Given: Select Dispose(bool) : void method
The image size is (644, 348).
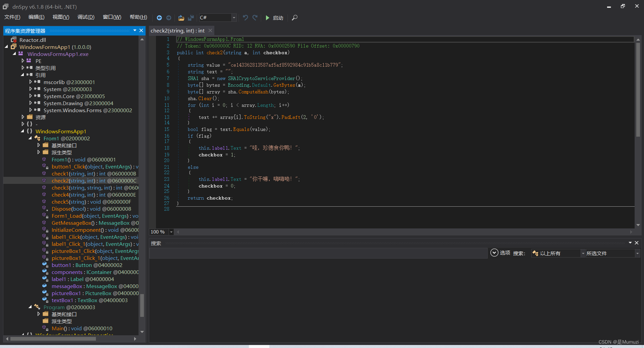Looking at the screenshot, I should click(x=91, y=209).
